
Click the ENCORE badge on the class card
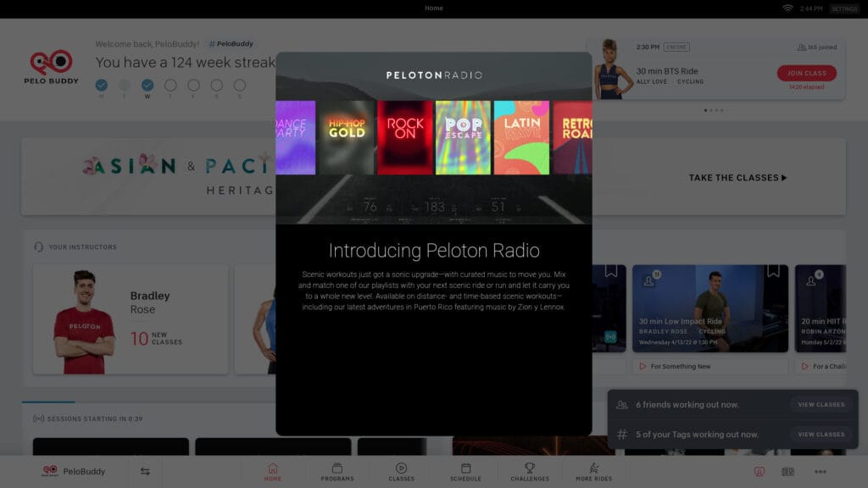click(676, 47)
